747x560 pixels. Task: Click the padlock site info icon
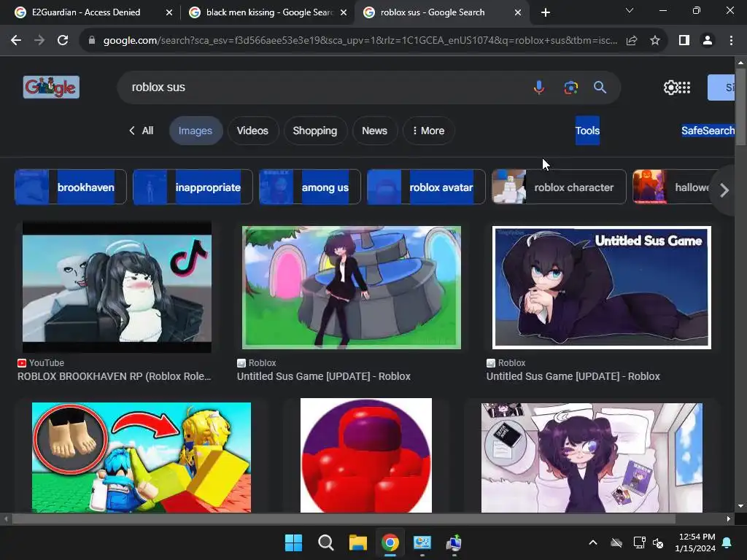coord(92,41)
